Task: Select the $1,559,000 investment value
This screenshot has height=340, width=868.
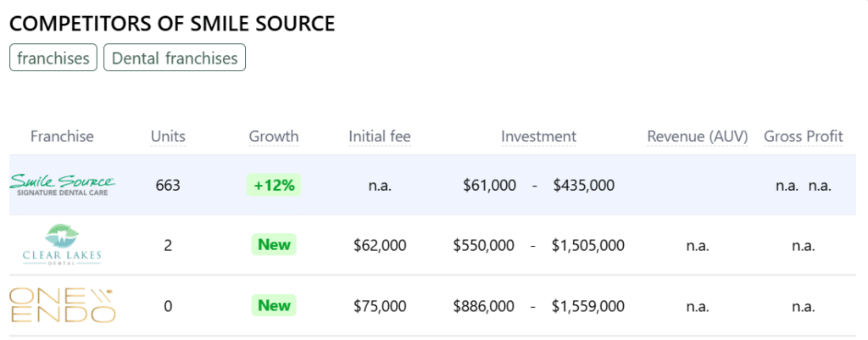Action: tap(588, 305)
